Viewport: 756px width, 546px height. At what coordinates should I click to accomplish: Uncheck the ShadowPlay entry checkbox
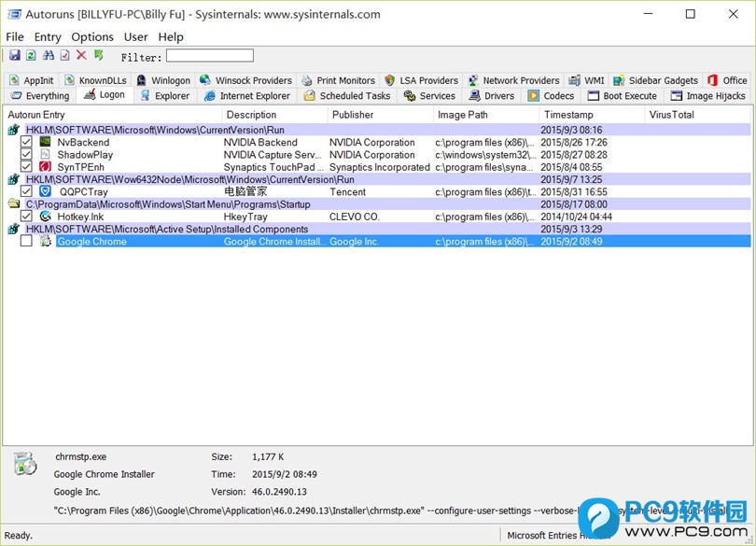point(26,154)
